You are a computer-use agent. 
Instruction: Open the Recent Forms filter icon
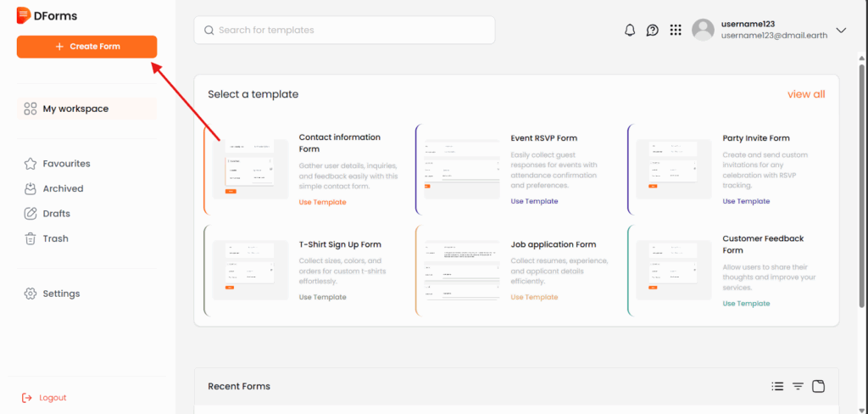click(x=798, y=387)
